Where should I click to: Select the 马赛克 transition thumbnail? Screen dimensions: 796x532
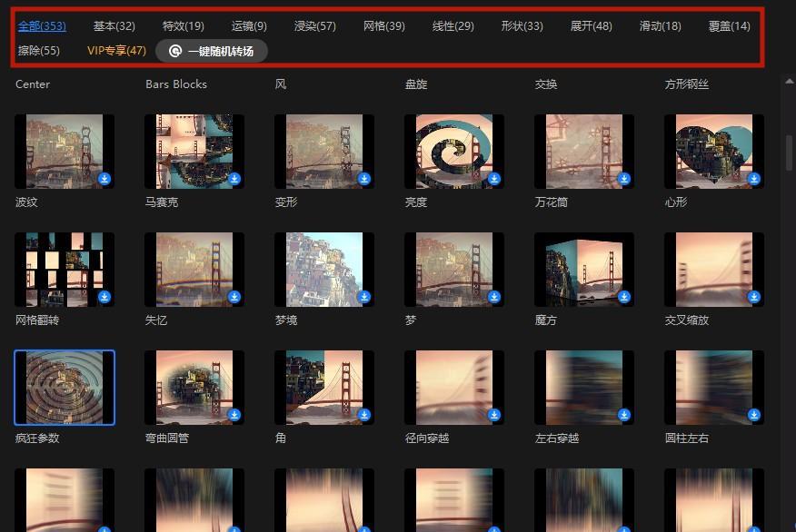194,152
